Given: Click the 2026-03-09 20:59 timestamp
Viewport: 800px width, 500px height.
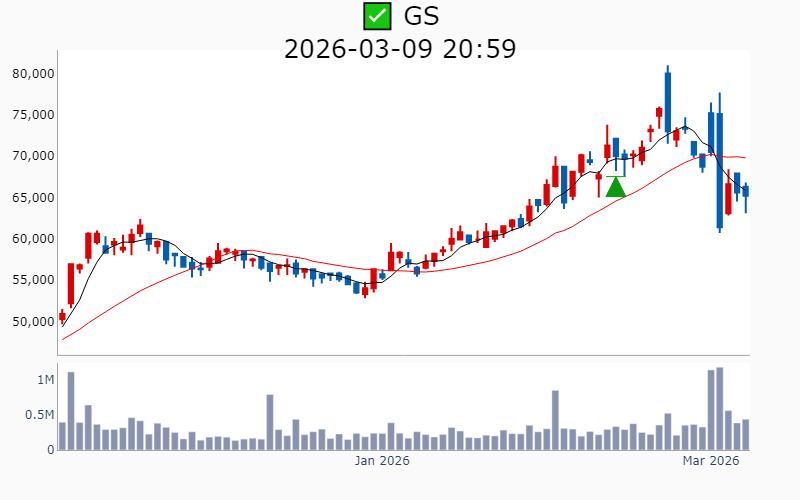Looking at the screenshot, I should [x=400, y=48].
